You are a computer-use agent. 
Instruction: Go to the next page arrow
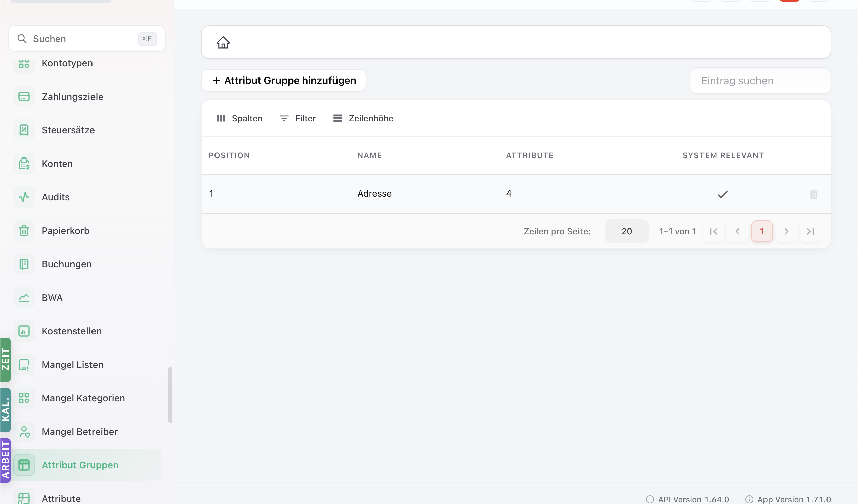click(x=786, y=231)
